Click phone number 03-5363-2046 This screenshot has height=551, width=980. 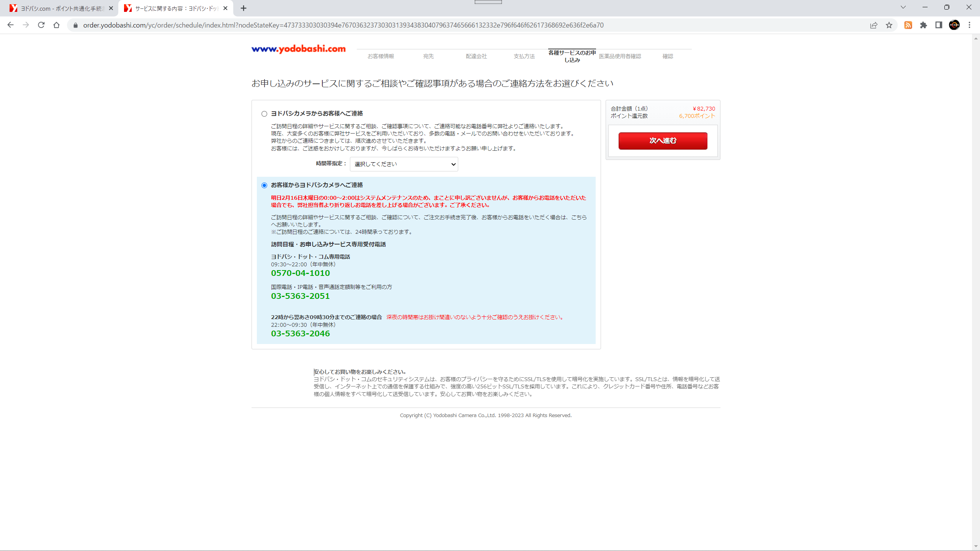(301, 334)
